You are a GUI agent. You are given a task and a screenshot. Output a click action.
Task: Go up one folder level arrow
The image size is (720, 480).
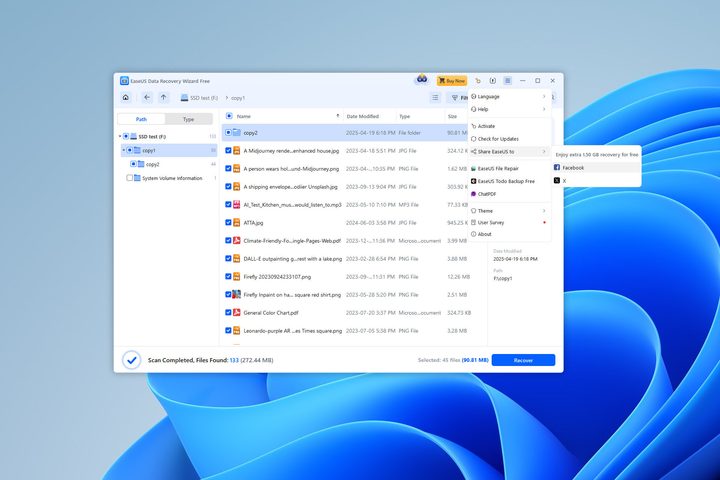click(x=163, y=97)
